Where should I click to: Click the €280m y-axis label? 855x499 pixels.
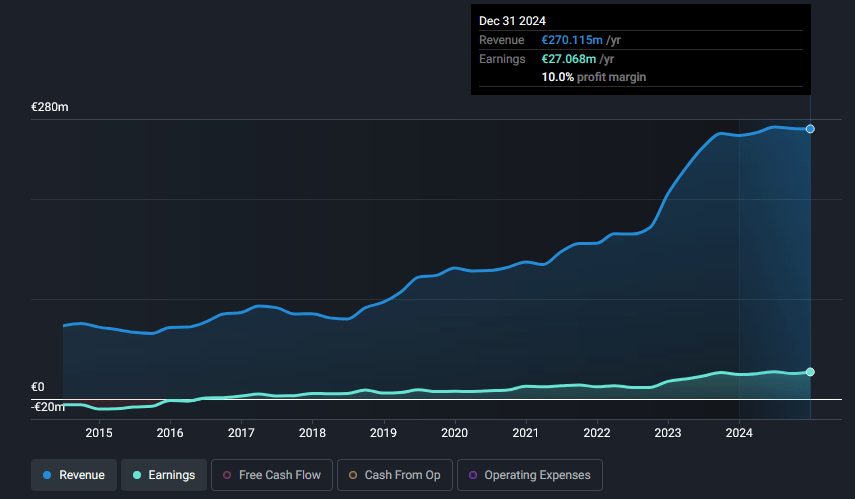point(49,107)
